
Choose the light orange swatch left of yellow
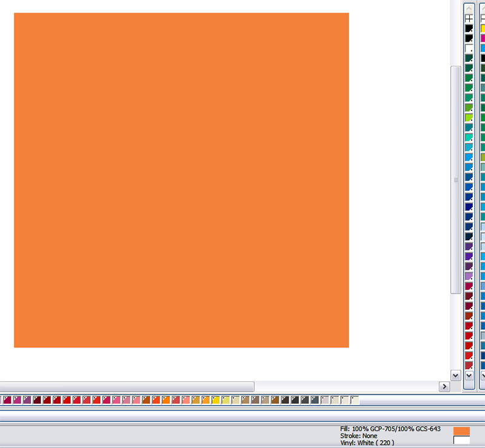tap(206, 400)
